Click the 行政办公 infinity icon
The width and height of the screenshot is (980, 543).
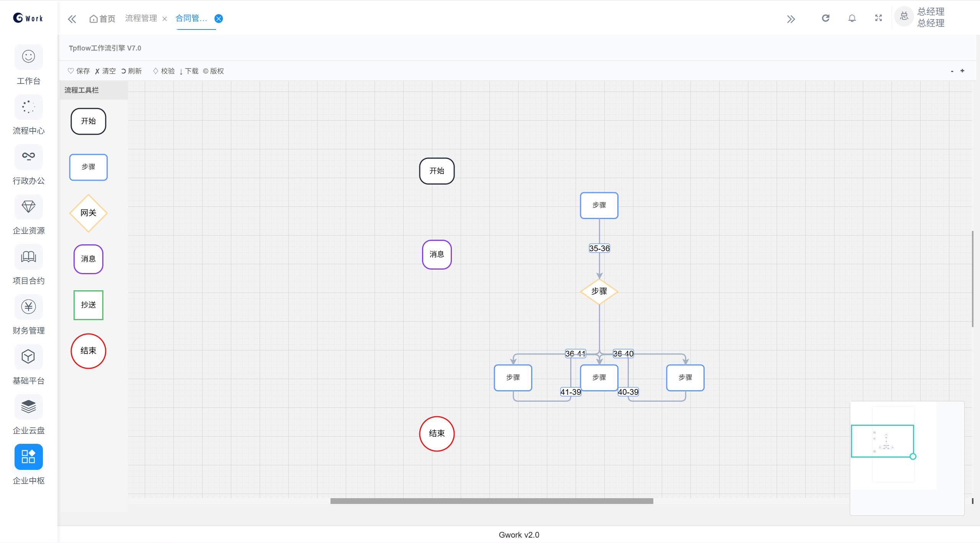[x=28, y=157]
